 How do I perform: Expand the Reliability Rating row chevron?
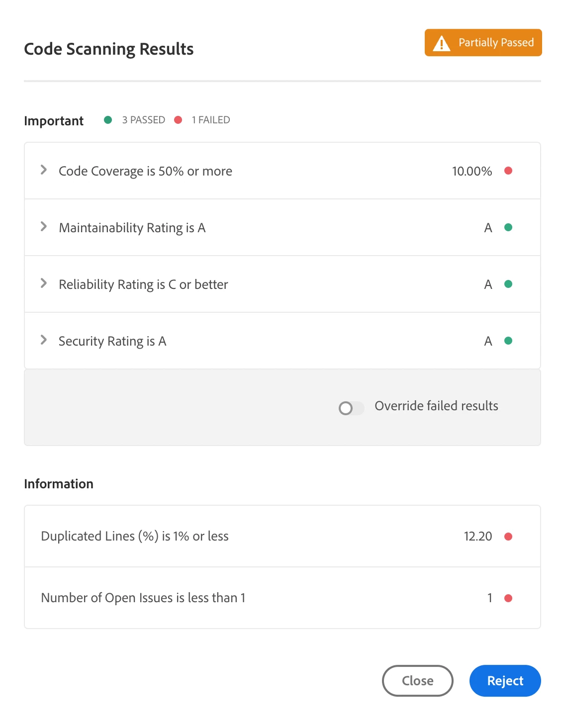pyautogui.click(x=44, y=283)
